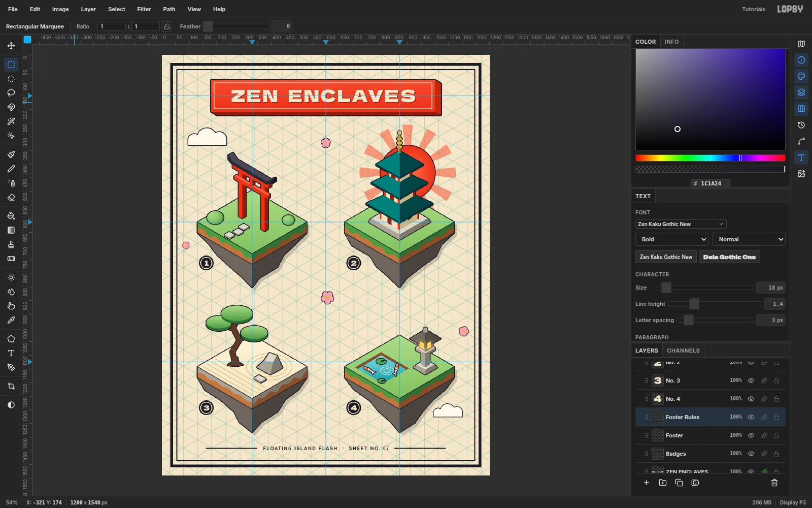
Task: Select the Pencil tool
Action: tap(11, 169)
